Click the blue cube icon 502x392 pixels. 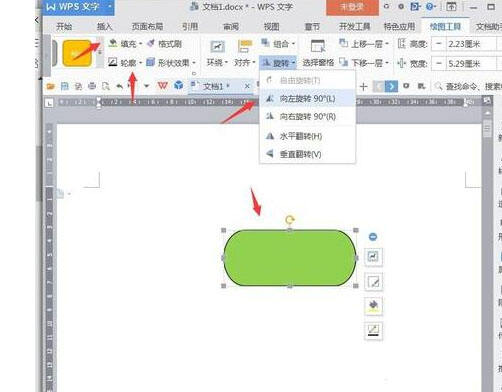coord(179,85)
